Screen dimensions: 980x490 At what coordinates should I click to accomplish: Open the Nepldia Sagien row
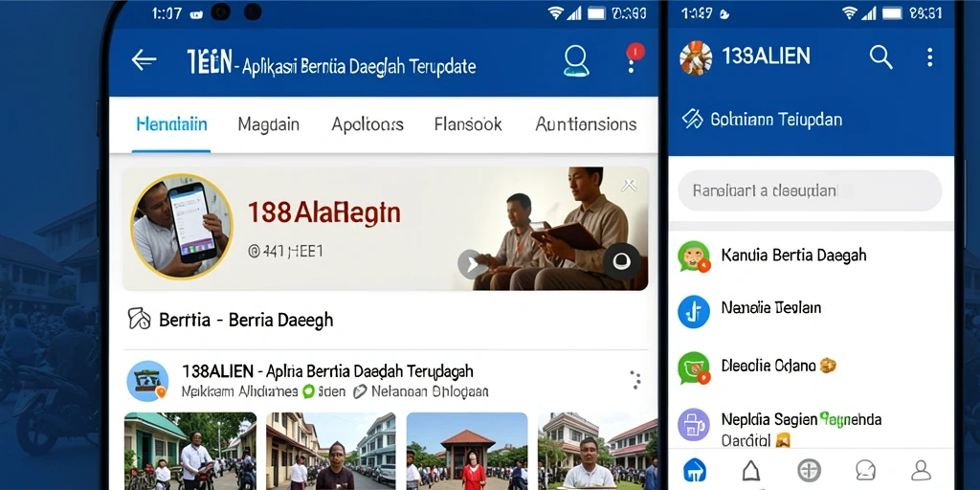[x=811, y=428]
